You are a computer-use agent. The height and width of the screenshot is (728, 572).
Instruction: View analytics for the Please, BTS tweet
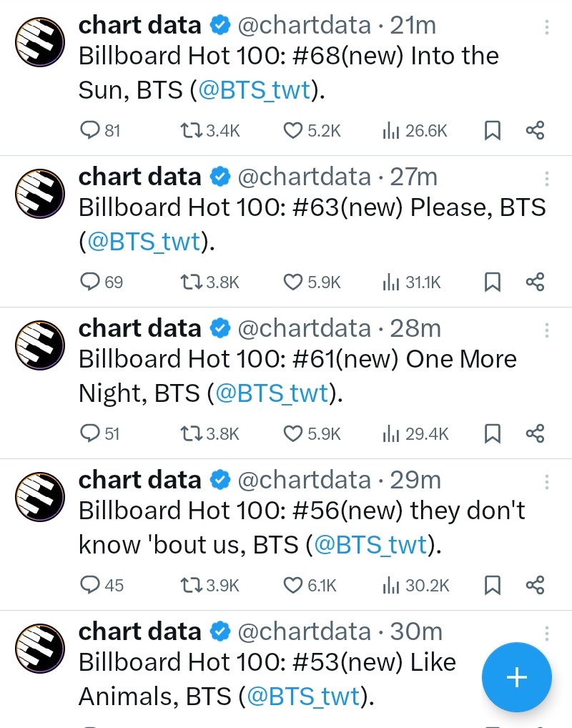pyautogui.click(x=390, y=282)
